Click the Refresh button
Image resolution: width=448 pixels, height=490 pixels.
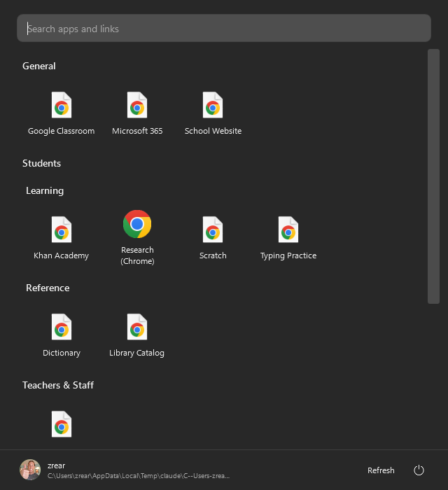[381, 470]
